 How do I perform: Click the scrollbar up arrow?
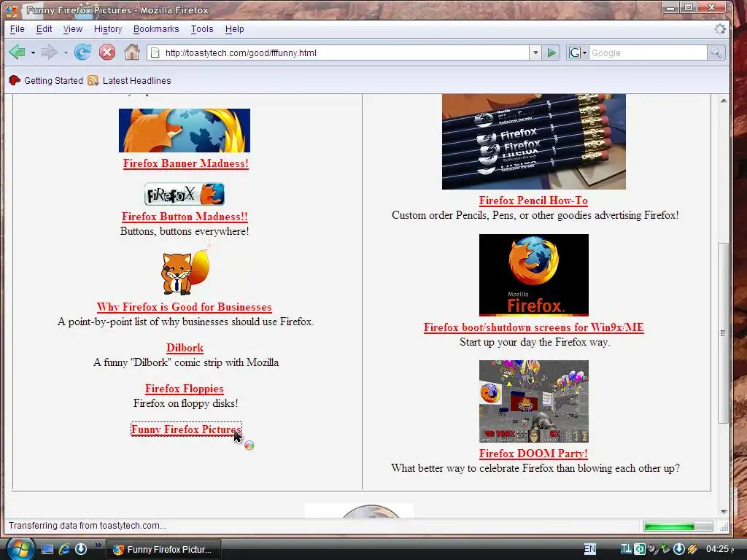tap(723, 101)
